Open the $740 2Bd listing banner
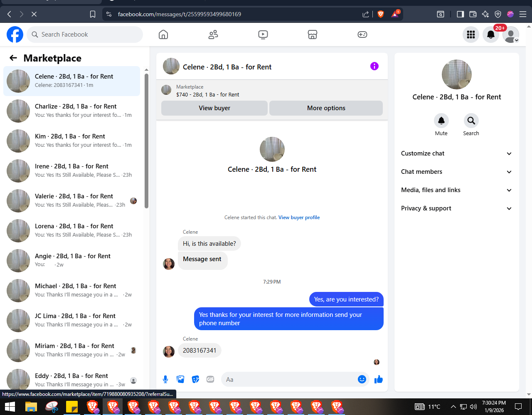This screenshot has height=415, width=532. pyautogui.click(x=272, y=90)
